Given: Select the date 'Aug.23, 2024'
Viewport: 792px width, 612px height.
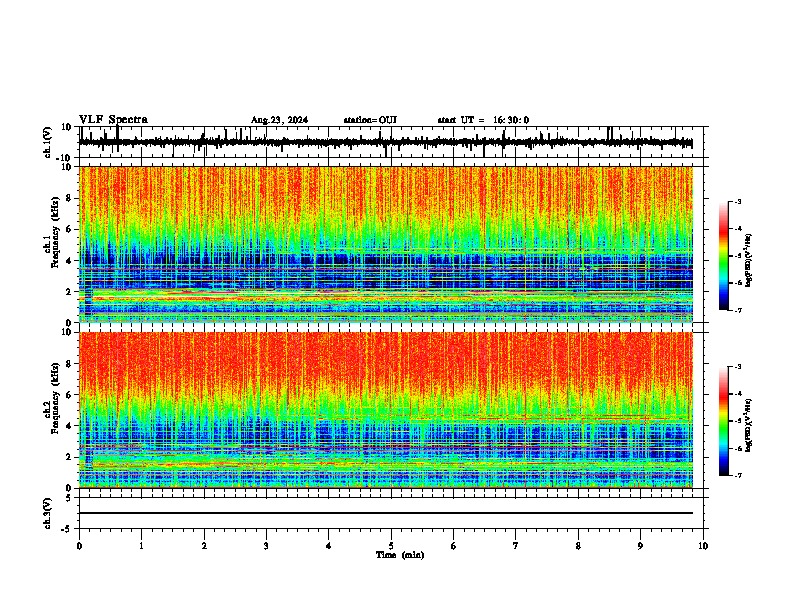Looking at the screenshot, I should tap(279, 120).
